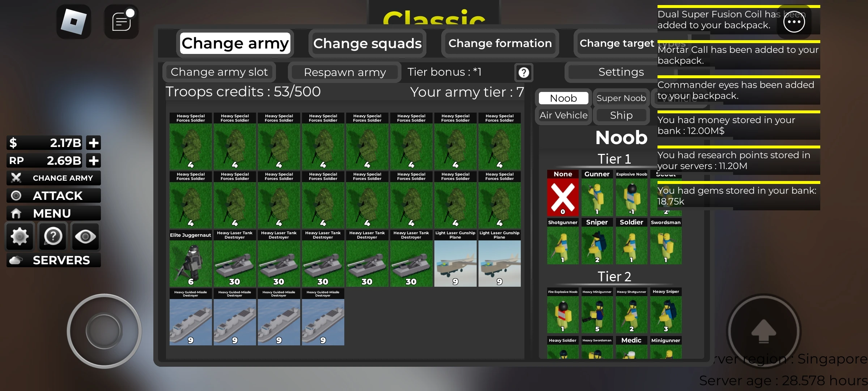Image resolution: width=868 pixels, height=391 pixels.
Task: Click the Change army slot button
Action: click(219, 72)
